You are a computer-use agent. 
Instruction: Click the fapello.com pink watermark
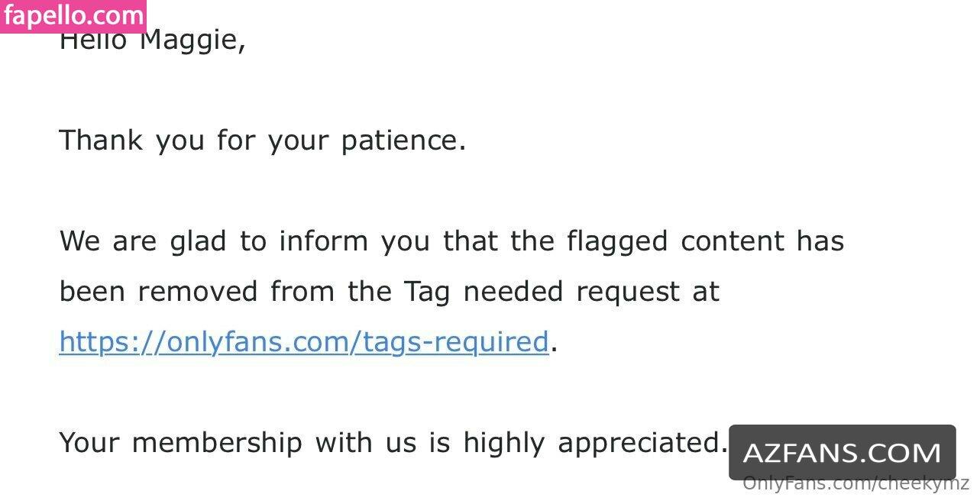[73, 15]
